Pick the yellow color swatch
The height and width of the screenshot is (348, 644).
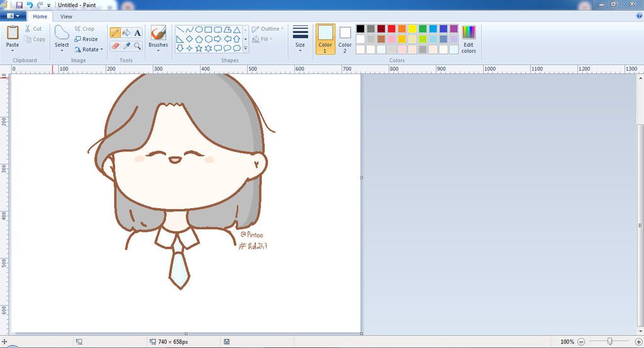(412, 28)
